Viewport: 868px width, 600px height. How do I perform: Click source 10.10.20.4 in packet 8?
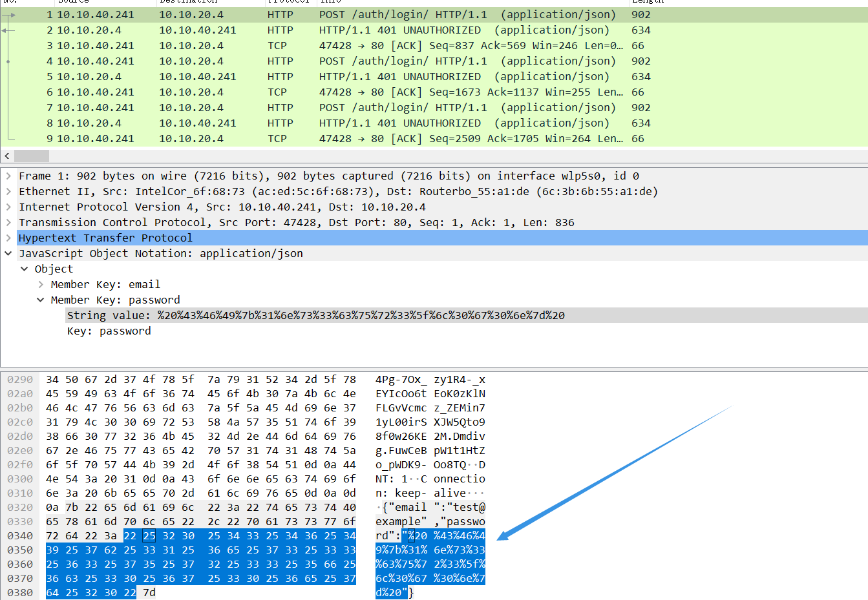click(89, 123)
